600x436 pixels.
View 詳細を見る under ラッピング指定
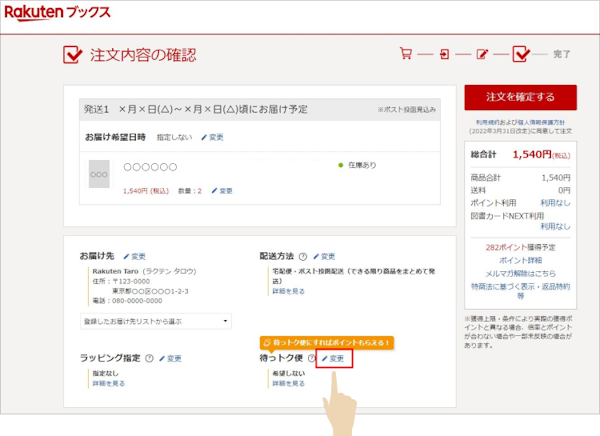pos(109,383)
